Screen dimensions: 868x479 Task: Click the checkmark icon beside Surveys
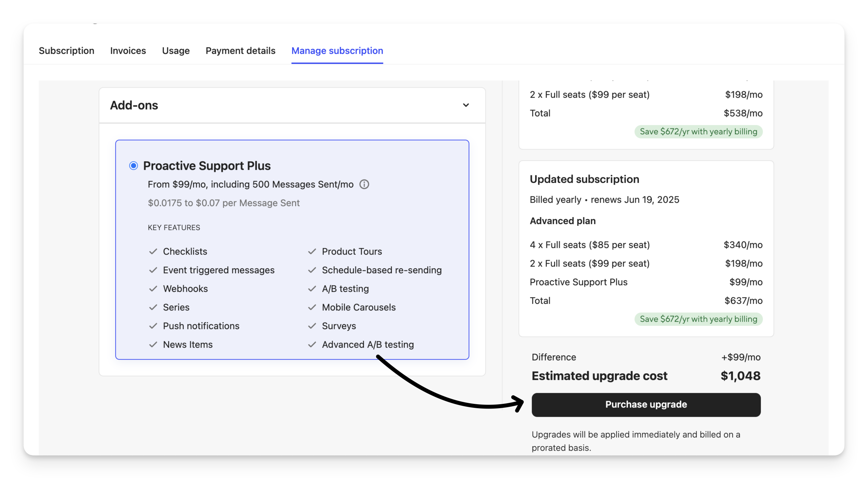[312, 326]
